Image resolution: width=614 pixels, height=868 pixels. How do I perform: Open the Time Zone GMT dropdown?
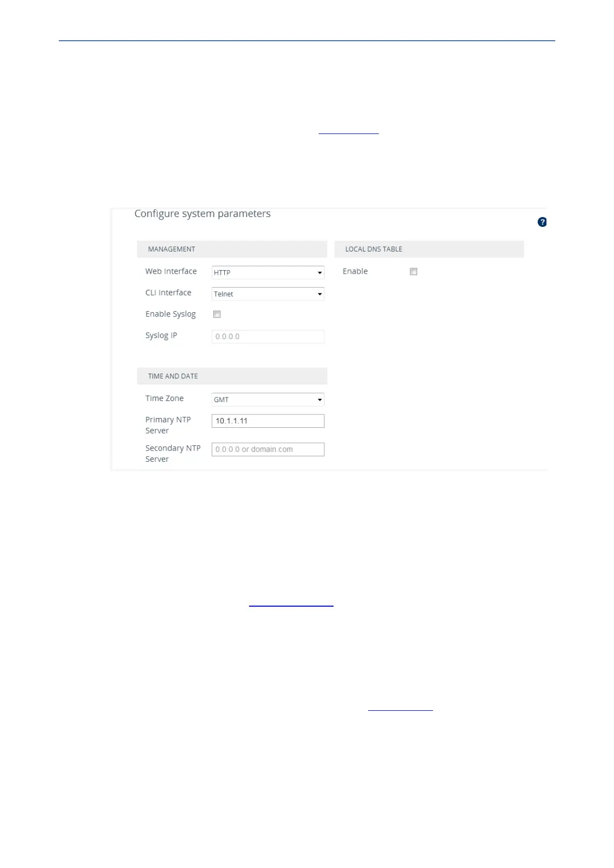click(x=268, y=399)
